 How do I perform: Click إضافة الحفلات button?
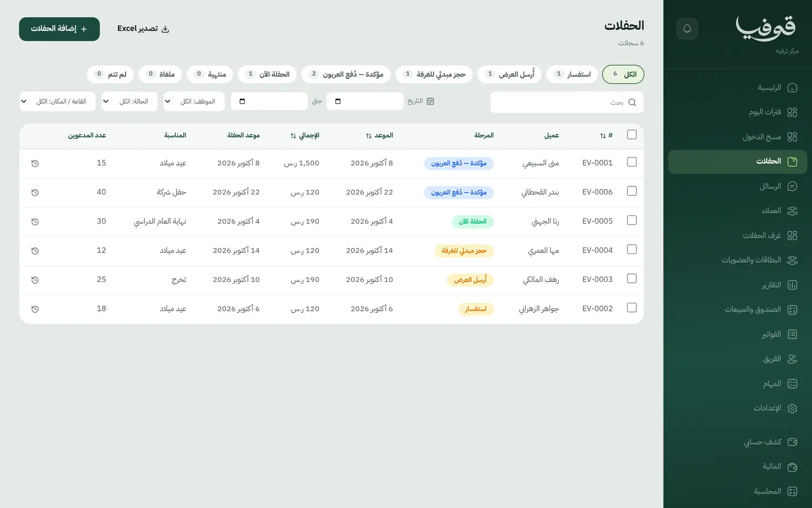[x=59, y=29]
